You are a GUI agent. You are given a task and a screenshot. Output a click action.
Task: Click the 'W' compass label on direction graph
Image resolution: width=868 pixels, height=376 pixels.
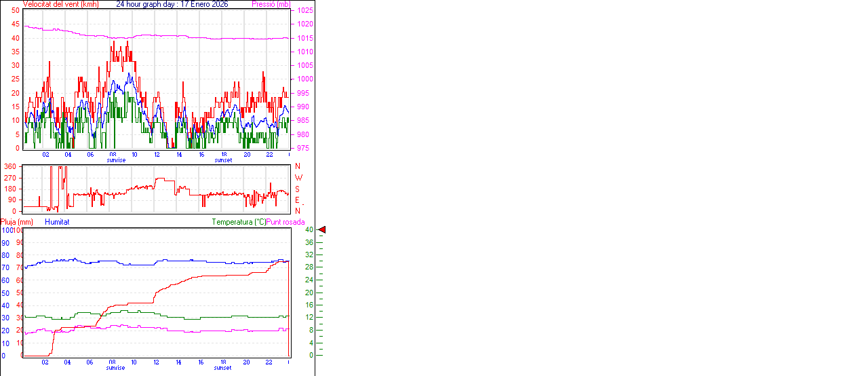[x=298, y=178]
